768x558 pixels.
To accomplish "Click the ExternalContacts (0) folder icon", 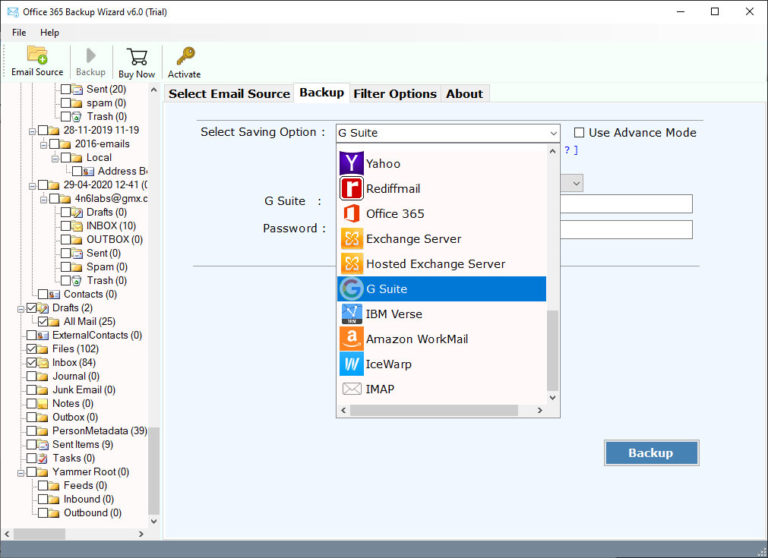I will pos(43,335).
